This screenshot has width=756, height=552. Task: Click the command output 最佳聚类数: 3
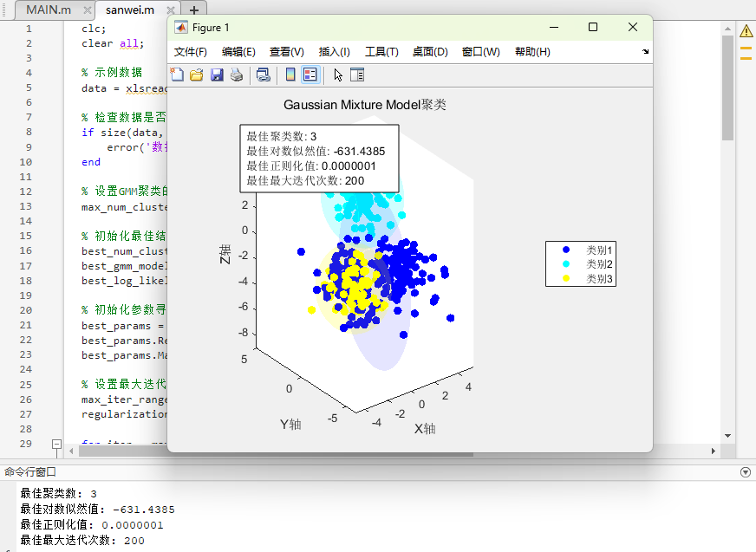coord(58,494)
